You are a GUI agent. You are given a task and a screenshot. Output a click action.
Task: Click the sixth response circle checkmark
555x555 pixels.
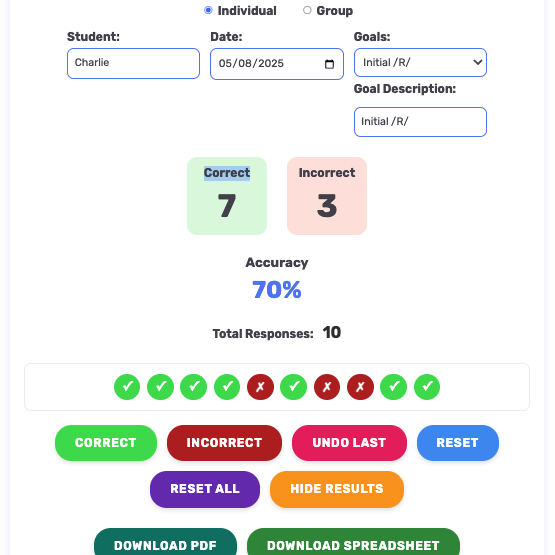(293, 387)
